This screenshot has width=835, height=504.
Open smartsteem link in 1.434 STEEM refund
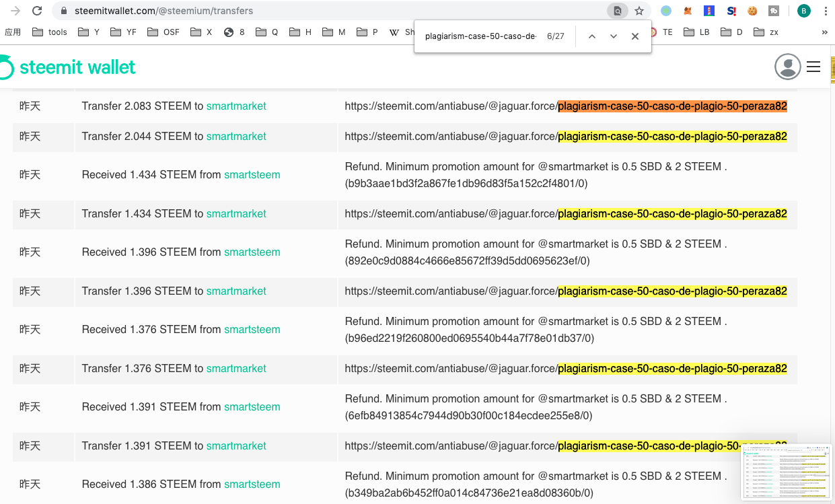click(x=252, y=175)
